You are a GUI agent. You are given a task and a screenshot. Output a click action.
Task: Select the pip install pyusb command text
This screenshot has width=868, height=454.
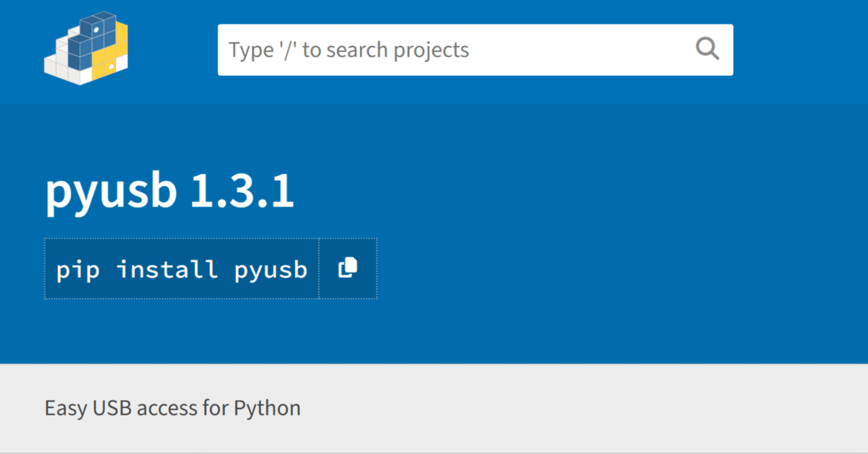pyautogui.click(x=182, y=268)
